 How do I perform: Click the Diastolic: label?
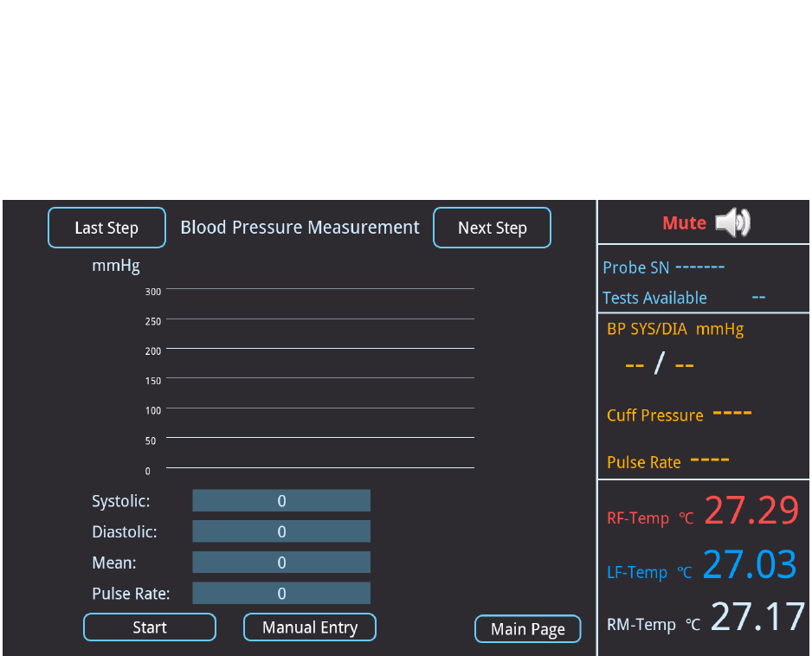[125, 531]
